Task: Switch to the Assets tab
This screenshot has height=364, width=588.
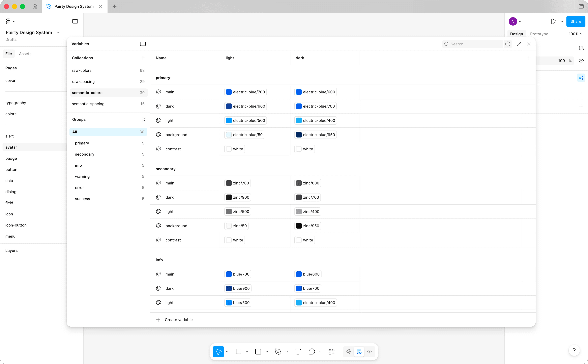Action: [x=25, y=54]
